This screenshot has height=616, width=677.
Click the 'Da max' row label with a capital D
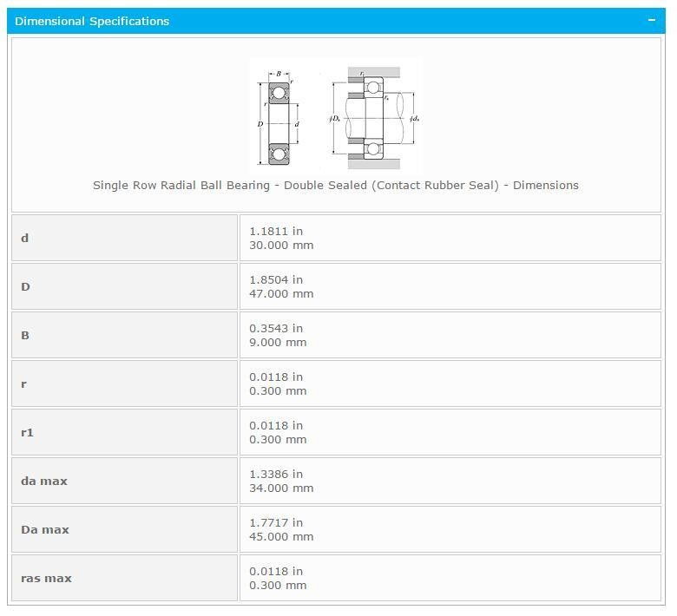click(45, 529)
